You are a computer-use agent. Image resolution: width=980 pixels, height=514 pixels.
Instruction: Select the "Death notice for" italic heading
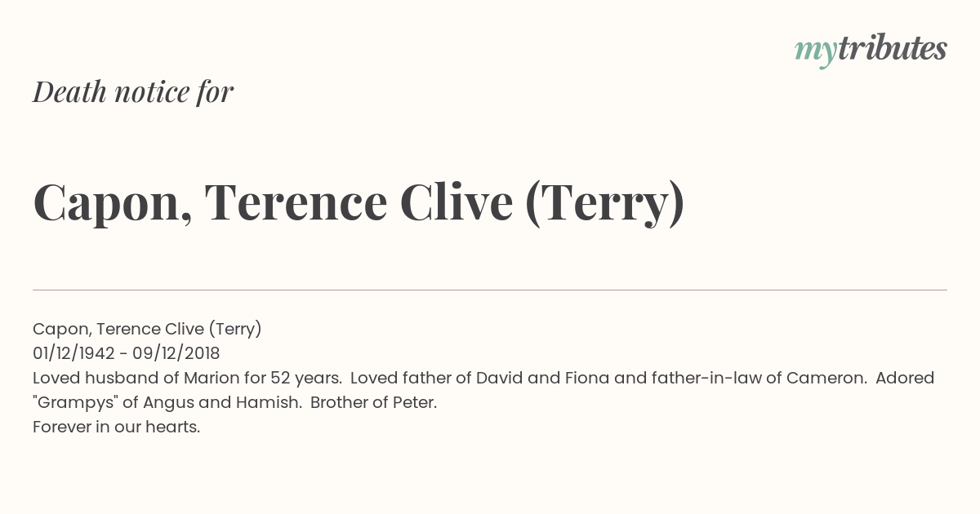[x=133, y=92]
